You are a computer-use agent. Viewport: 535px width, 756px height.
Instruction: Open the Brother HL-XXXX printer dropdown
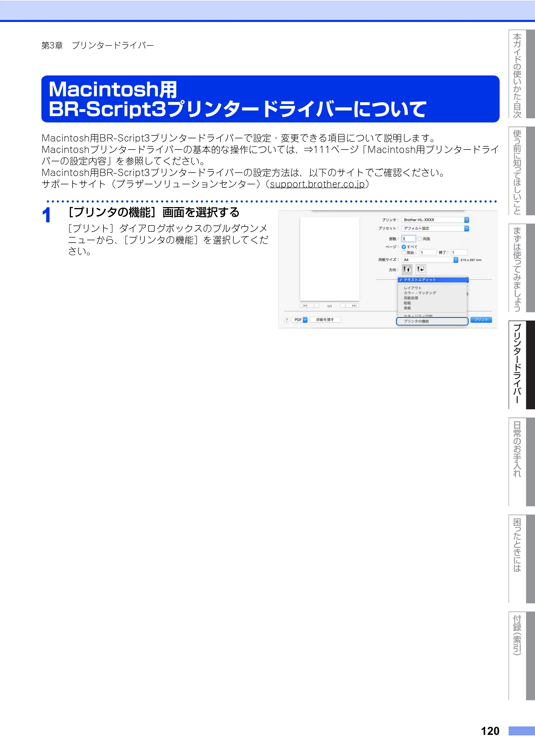(435, 220)
